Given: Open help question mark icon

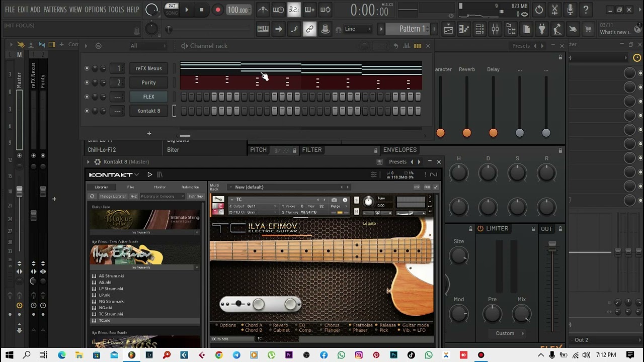Looking at the screenshot, I should pos(586,10).
